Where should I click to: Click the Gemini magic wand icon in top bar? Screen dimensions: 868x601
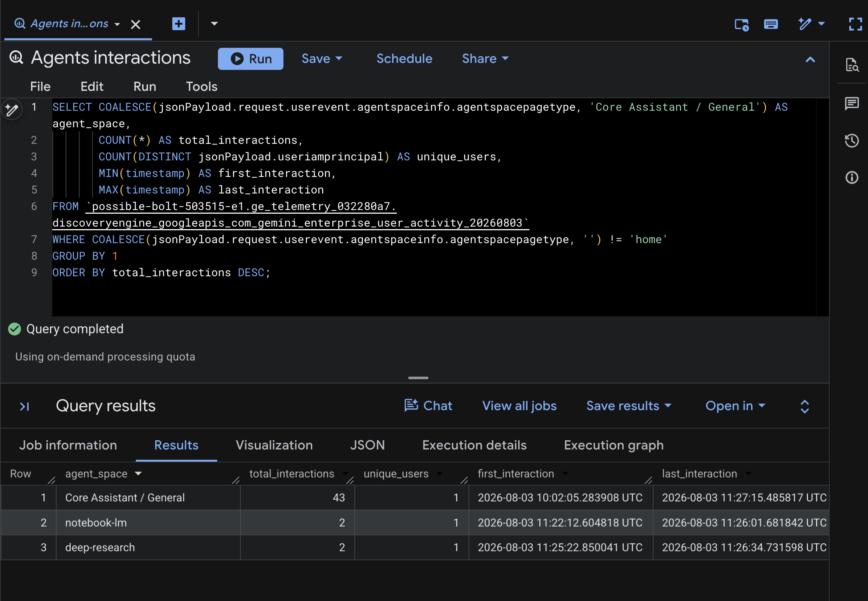coord(804,24)
